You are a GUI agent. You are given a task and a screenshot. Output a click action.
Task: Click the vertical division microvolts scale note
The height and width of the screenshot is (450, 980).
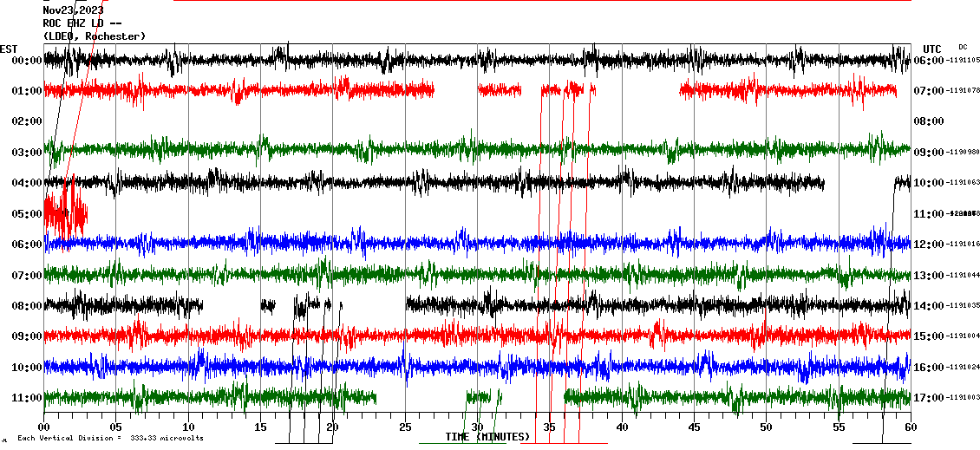110,438
